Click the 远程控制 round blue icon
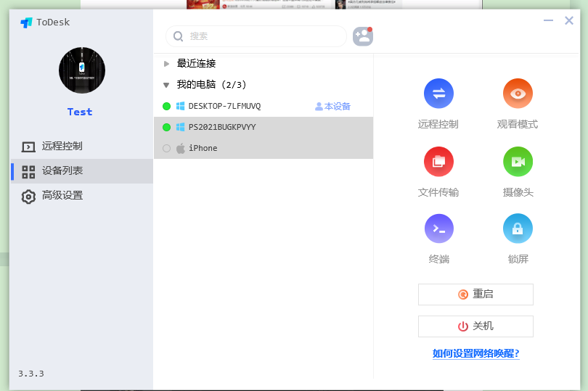 (x=438, y=94)
